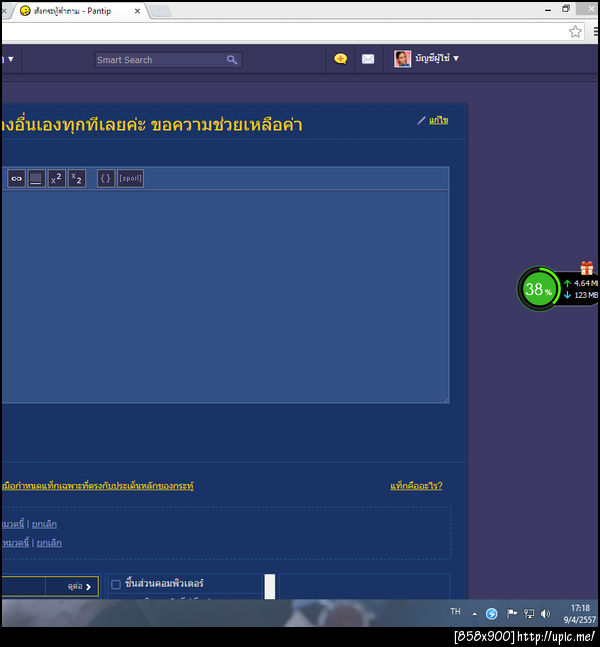This screenshot has width=600, height=647.
Task: Open the gift box icon on floating widget
Action: (x=586, y=268)
